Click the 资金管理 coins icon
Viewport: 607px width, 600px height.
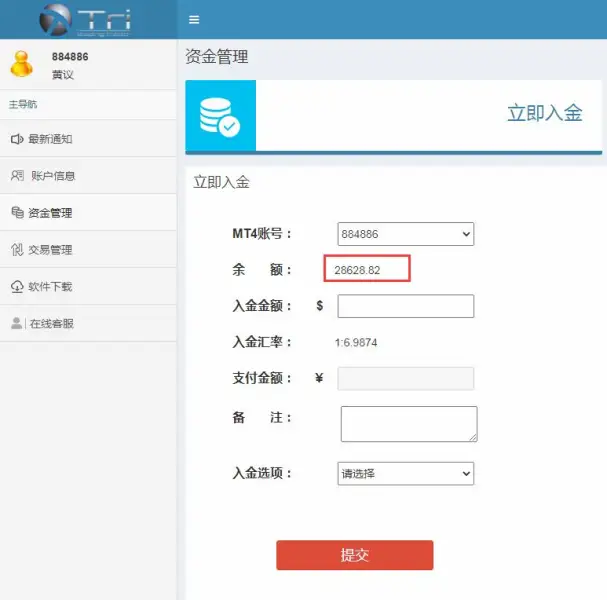click(17, 213)
